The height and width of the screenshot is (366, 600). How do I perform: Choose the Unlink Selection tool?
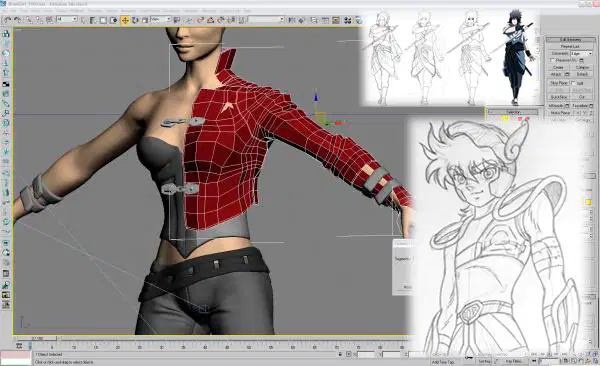[x=39, y=20]
